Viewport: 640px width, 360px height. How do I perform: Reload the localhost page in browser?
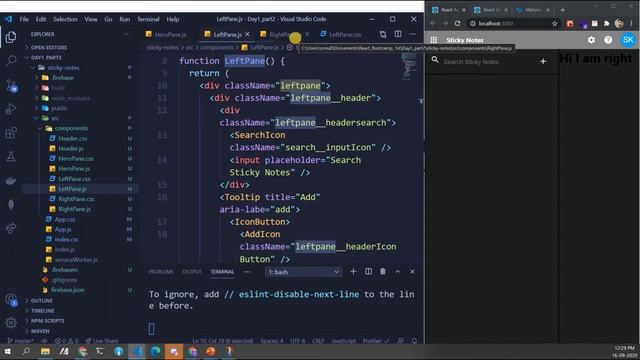pos(458,24)
